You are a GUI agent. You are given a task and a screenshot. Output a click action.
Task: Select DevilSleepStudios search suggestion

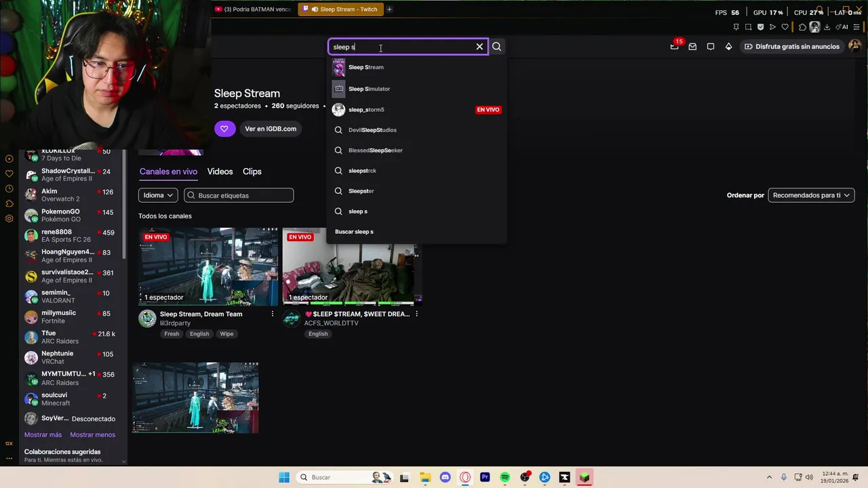pos(416,130)
